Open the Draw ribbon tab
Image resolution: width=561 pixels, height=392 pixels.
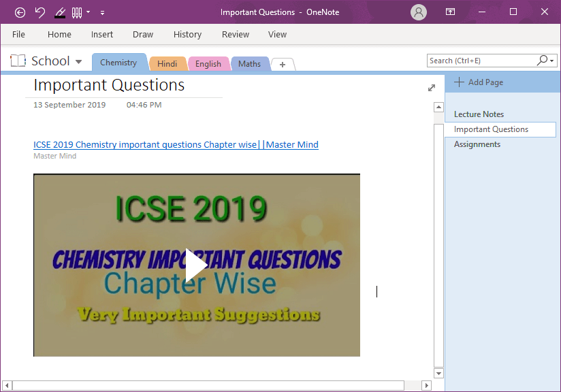[143, 34]
